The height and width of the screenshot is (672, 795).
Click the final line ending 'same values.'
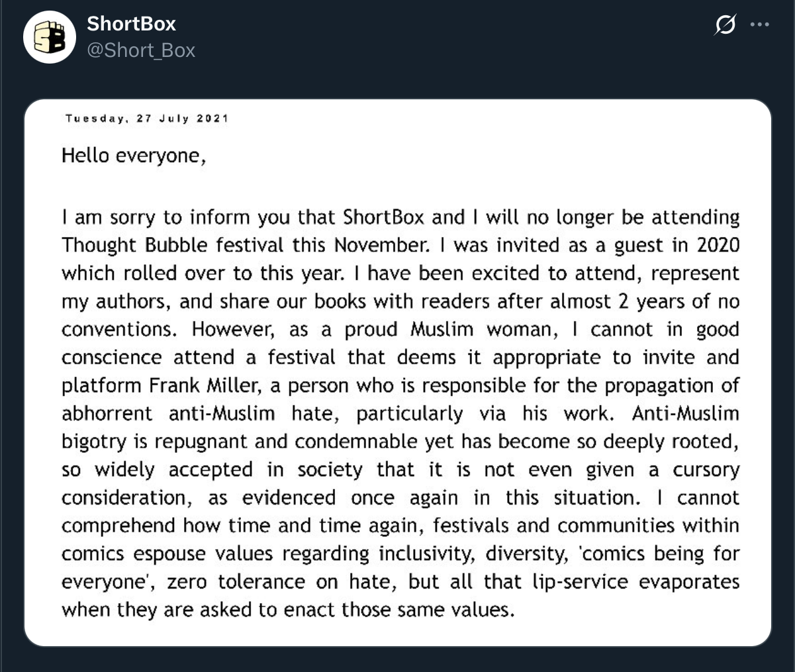[x=287, y=610]
